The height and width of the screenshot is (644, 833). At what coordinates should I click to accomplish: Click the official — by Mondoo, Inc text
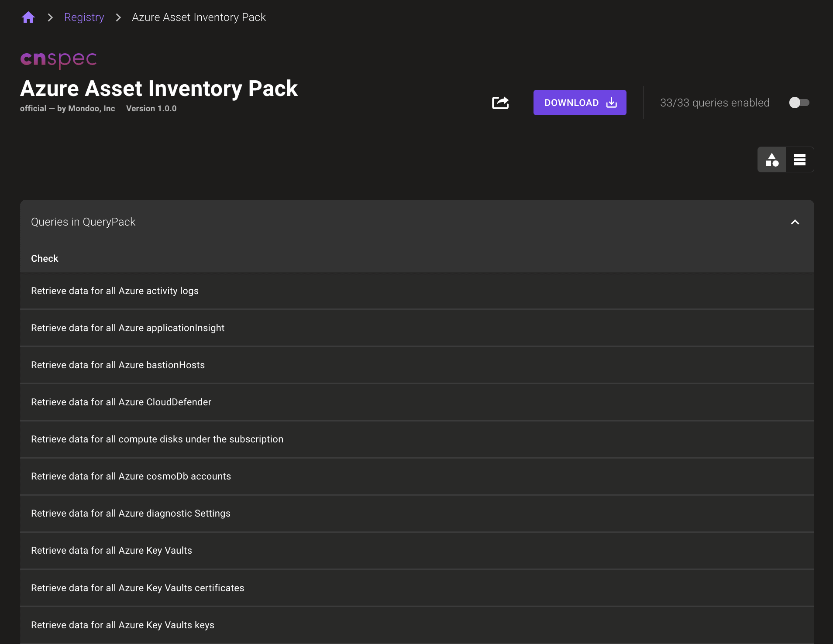67,109
